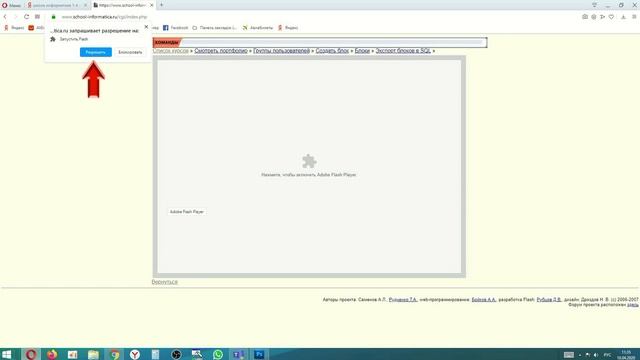
Task: Reload the page
Action: tap(26, 17)
